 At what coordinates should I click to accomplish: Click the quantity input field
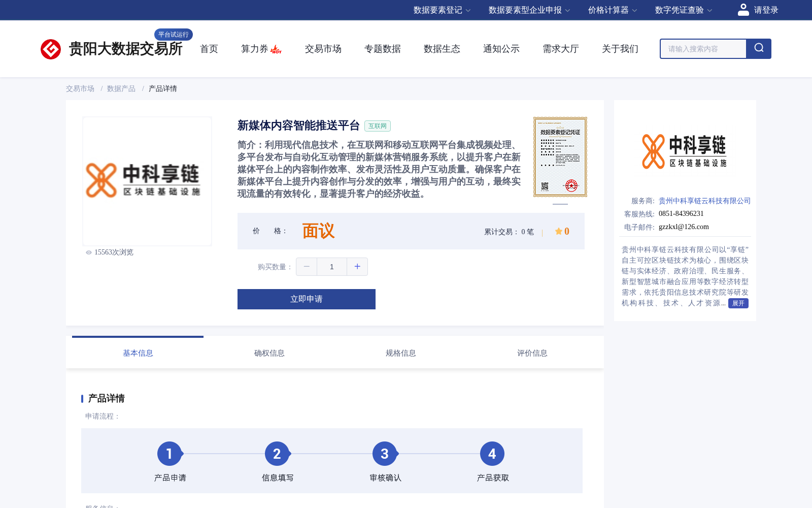(332, 267)
